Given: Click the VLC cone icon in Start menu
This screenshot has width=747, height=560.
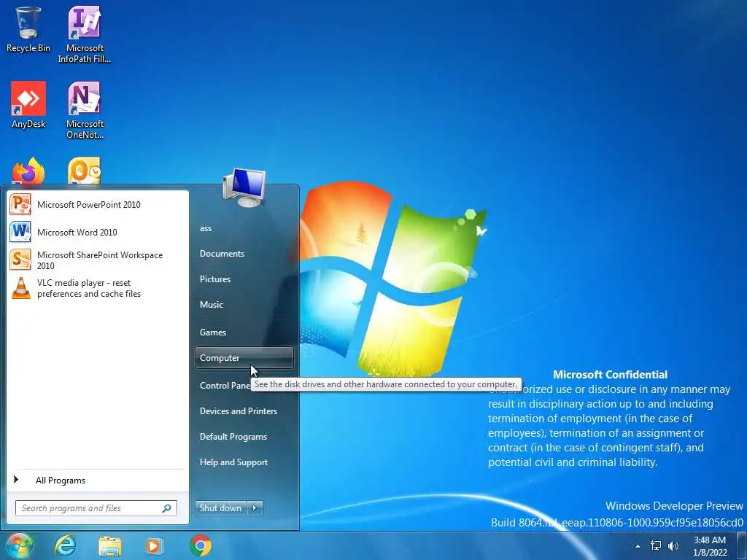Looking at the screenshot, I should [20, 287].
